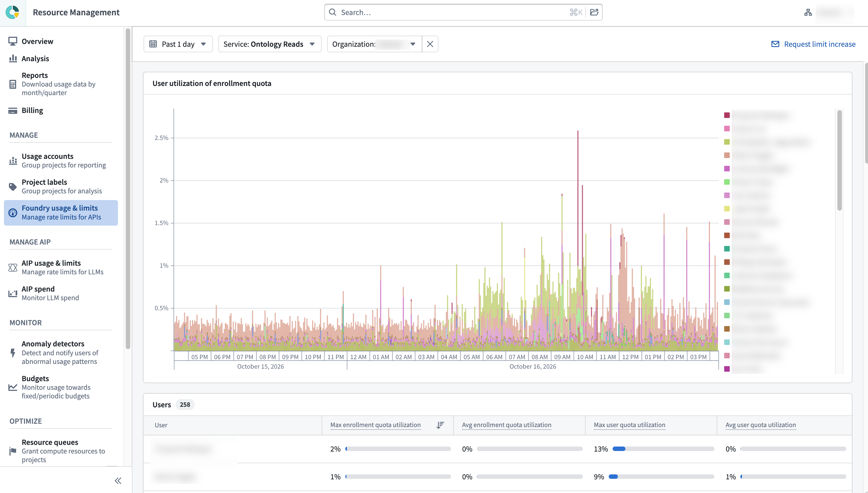Click the calendar icon beside Past 1 day
868x493 pixels.
[153, 44]
